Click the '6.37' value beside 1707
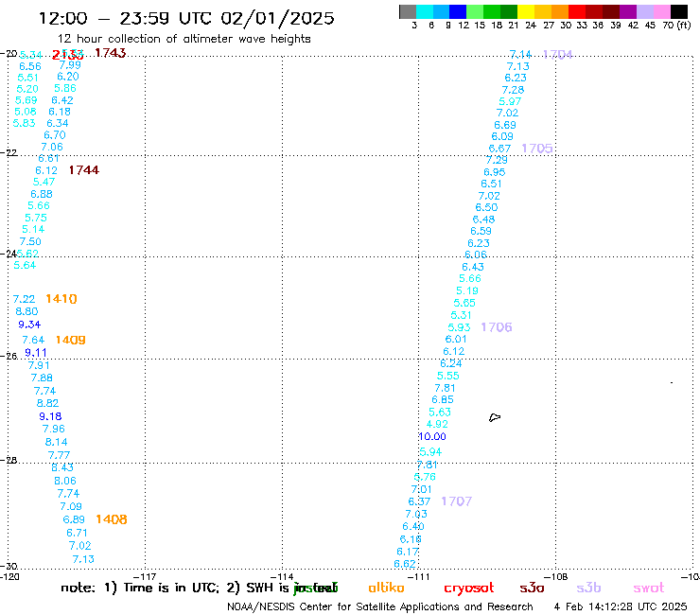 419,501
